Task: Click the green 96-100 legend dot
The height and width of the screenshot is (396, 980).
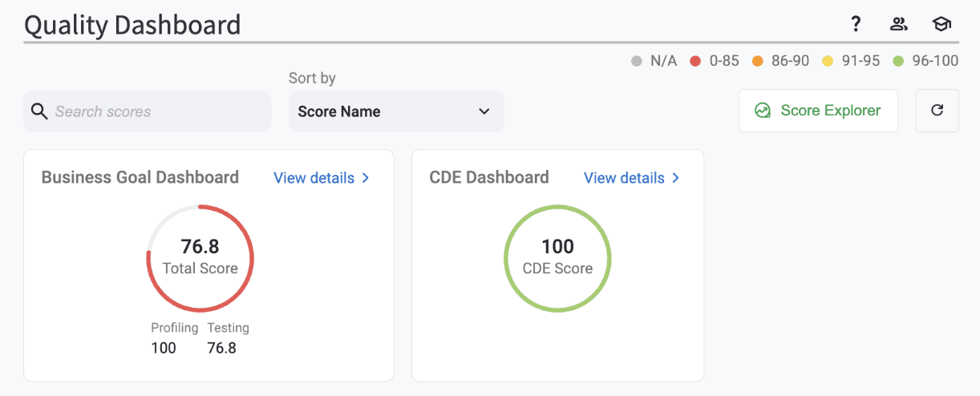Action: (898, 62)
